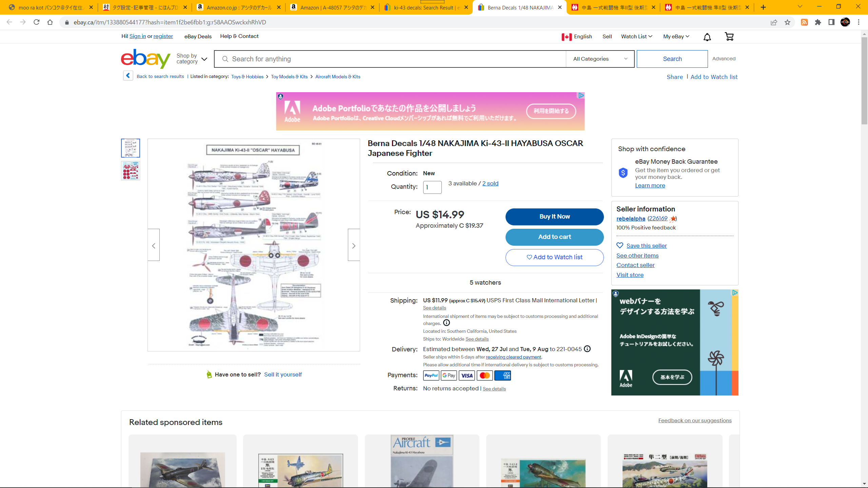Open the All Categories dropdown

(x=600, y=59)
